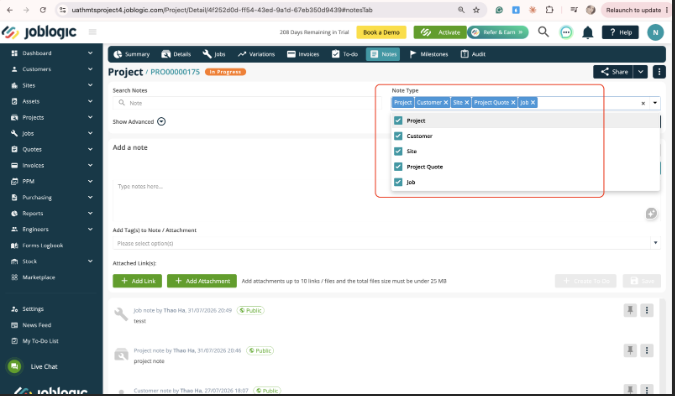This screenshot has height=396, width=675.
Task: Open the To-do tab
Action: [345, 54]
